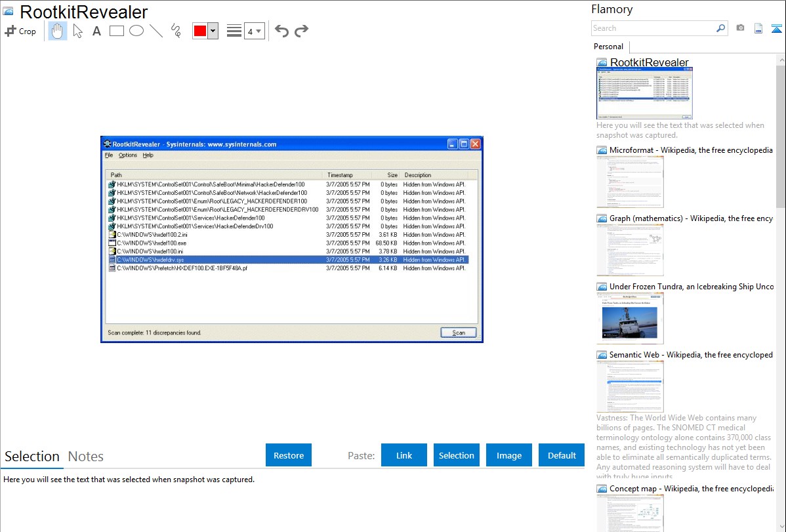
Task: Click the Restore button
Action: pyautogui.click(x=289, y=455)
